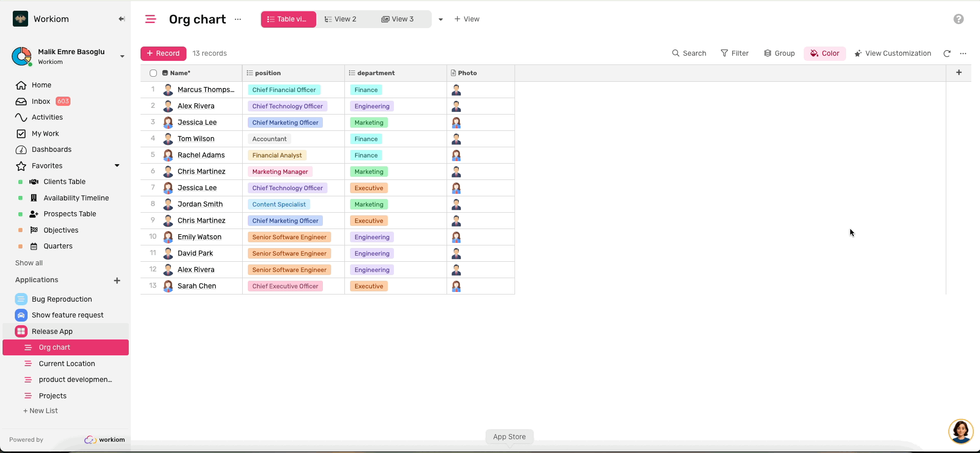Screen dimensions: 980x453
Task: Click + New List
Action: 40,411
